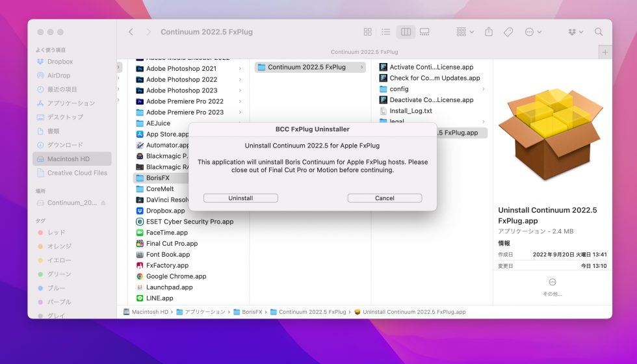
Task: Click the FxFactory.app icon
Action: pos(140,265)
